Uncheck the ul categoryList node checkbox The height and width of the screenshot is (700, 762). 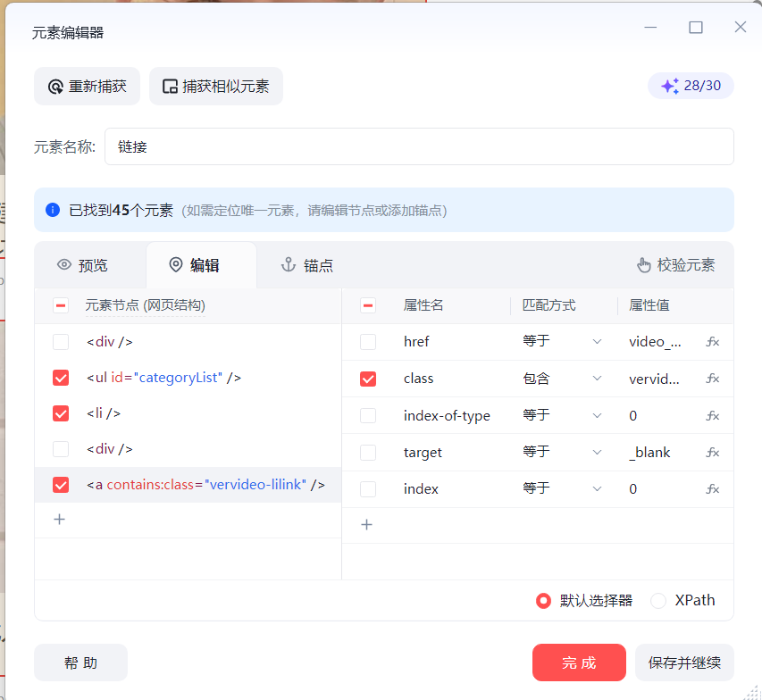pyautogui.click(x=61, y=378)
